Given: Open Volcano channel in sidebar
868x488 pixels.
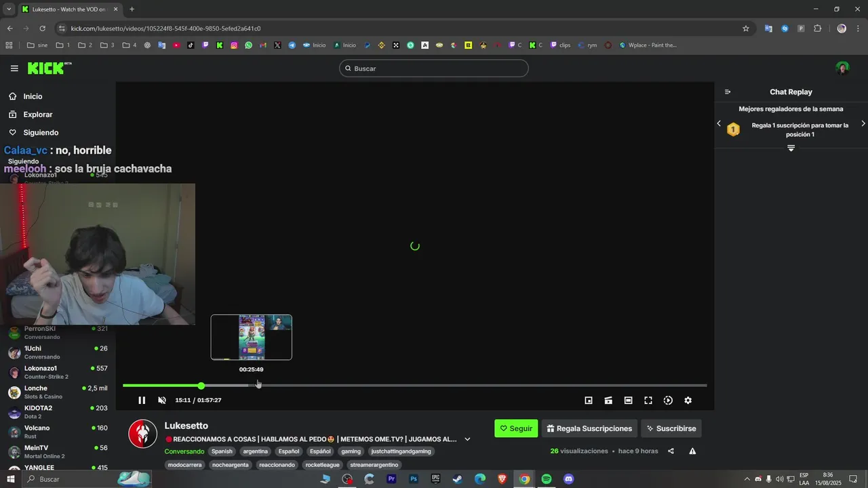Looking at the screenshot, I should tap(58, 432).
